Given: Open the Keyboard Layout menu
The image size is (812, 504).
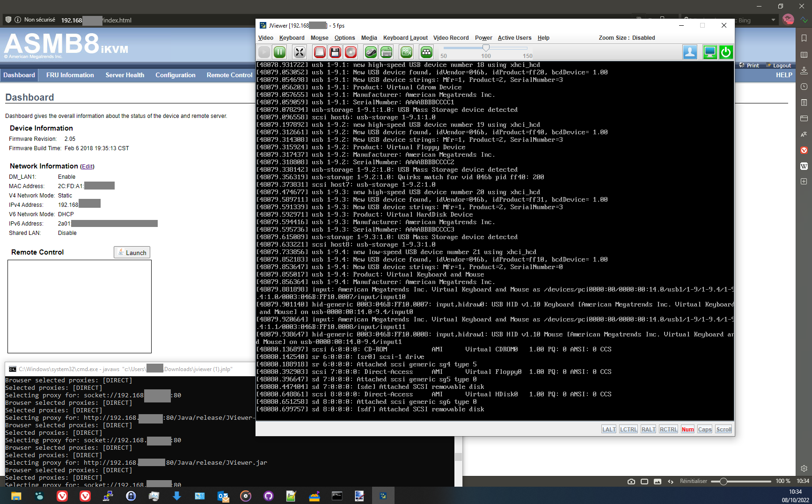Looking at the screenshot, I should tap(405, 38).
